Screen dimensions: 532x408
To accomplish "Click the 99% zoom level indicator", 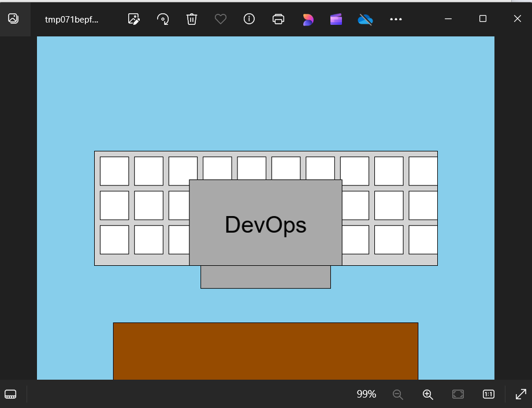I will pos(366,394).
